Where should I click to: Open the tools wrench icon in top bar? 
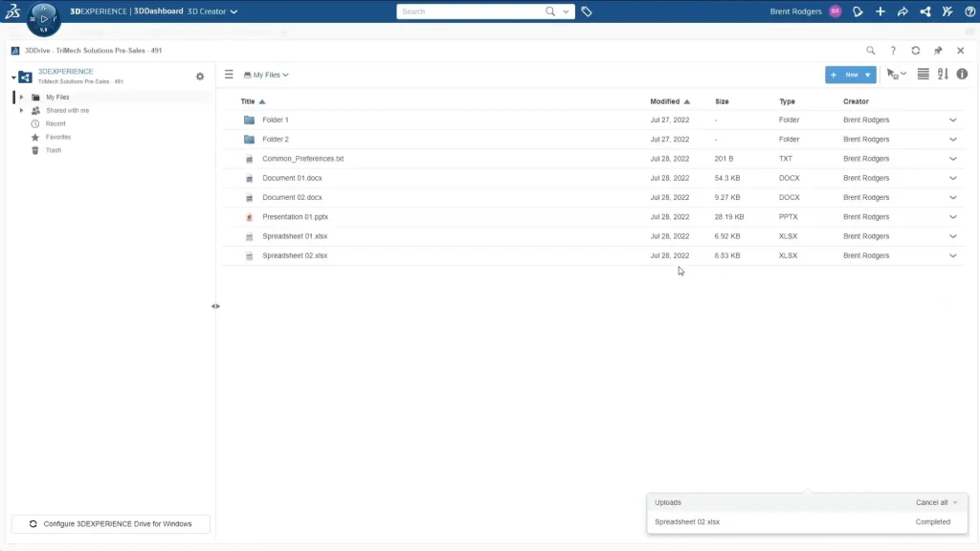tap(947, 11)
